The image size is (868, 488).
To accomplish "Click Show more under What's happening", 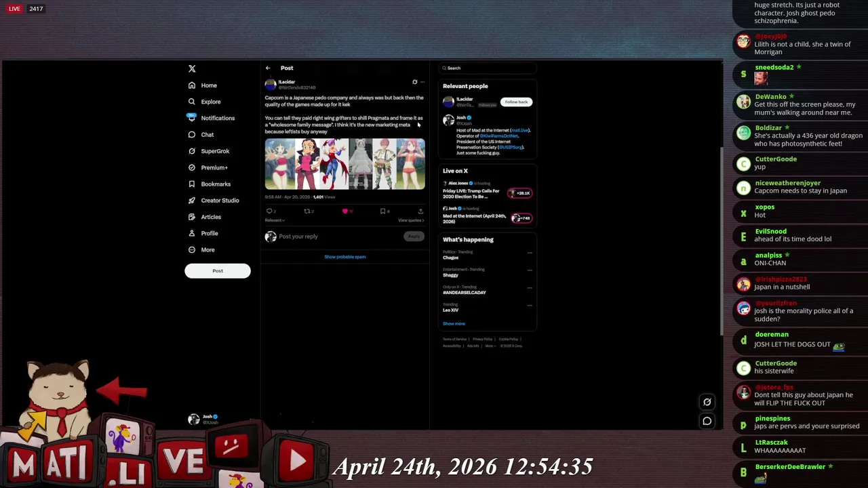I will [454, 324].
